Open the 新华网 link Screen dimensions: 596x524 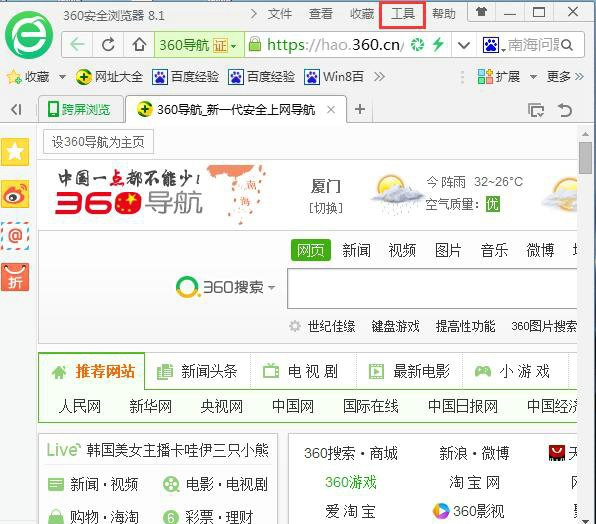(151, 406)
